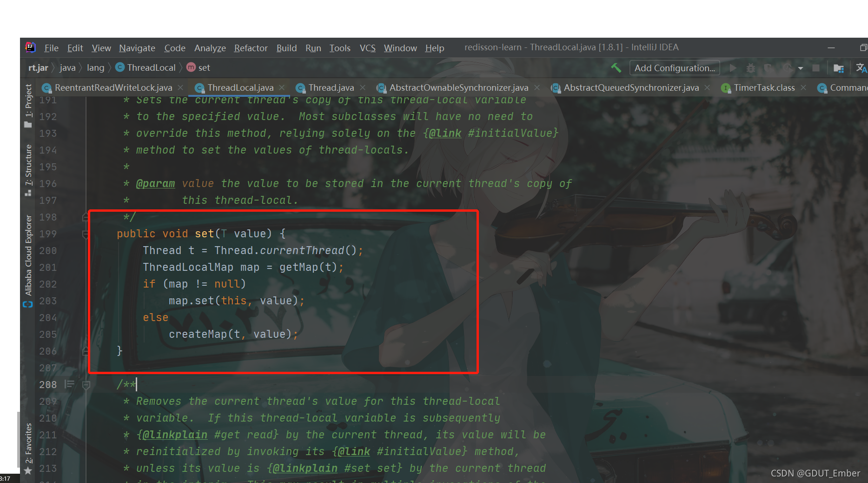This screenshot has height=483, width=868.
Task: Click the currentThread() call on line 200
Action: pyautogui.click(x=308, y=250)
